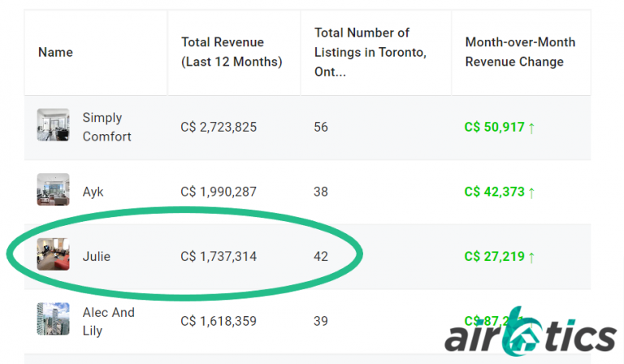Click the Total Number of Listings header
The height and width of the screenshot is (364, 624).
370,52
